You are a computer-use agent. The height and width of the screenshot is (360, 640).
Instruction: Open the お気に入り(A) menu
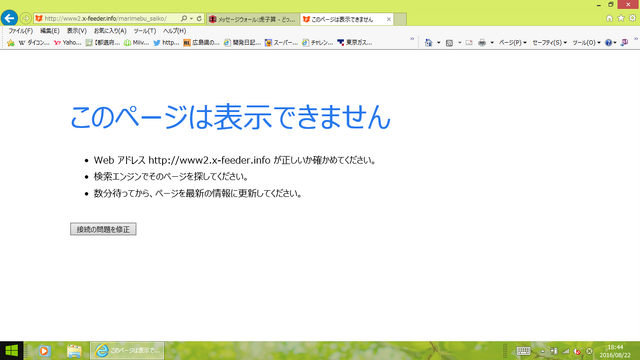click(x=110, y=31)
